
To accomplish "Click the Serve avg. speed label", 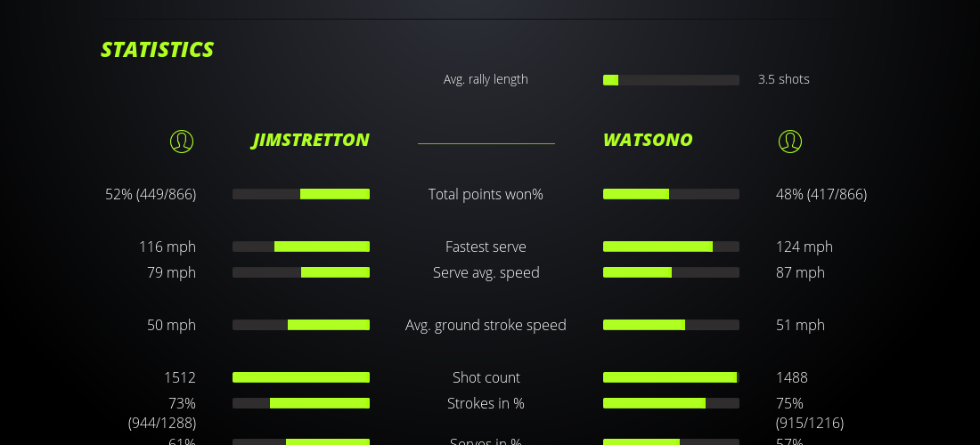I will pyautogui.click(x=486, y=272).
